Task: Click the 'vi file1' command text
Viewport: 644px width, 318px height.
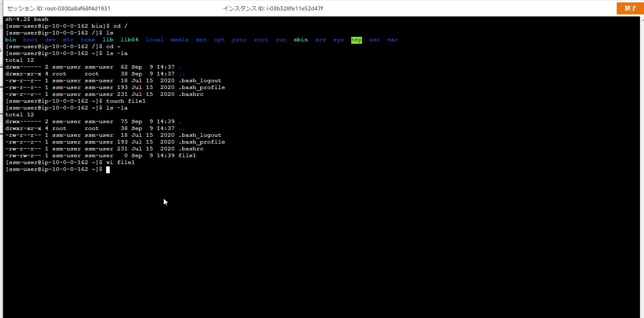Action: coord(121,162)
